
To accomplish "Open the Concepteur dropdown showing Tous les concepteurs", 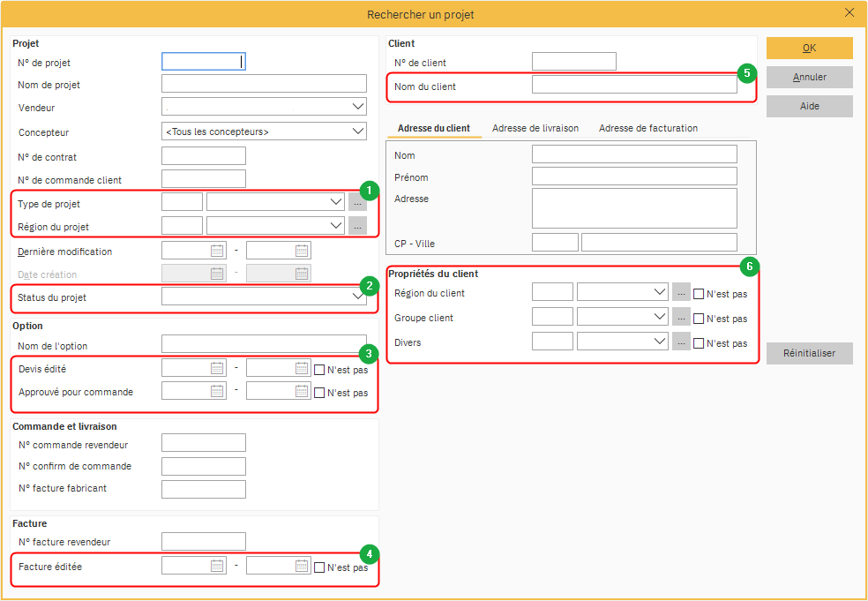I will coord(357,131).
